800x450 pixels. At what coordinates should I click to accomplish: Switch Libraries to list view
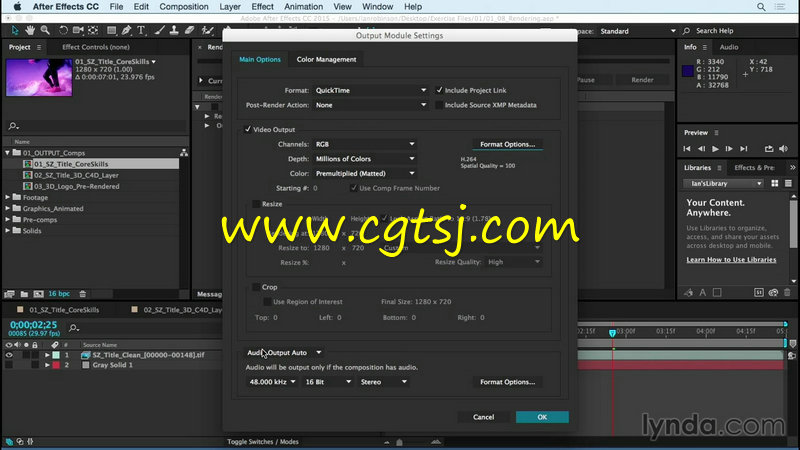(x=788, y=183)
